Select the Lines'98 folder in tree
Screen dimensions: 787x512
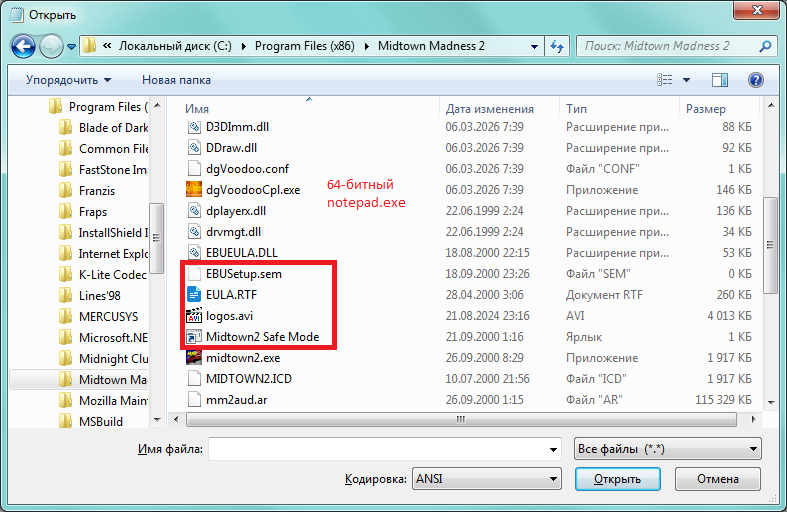[89, 296]
